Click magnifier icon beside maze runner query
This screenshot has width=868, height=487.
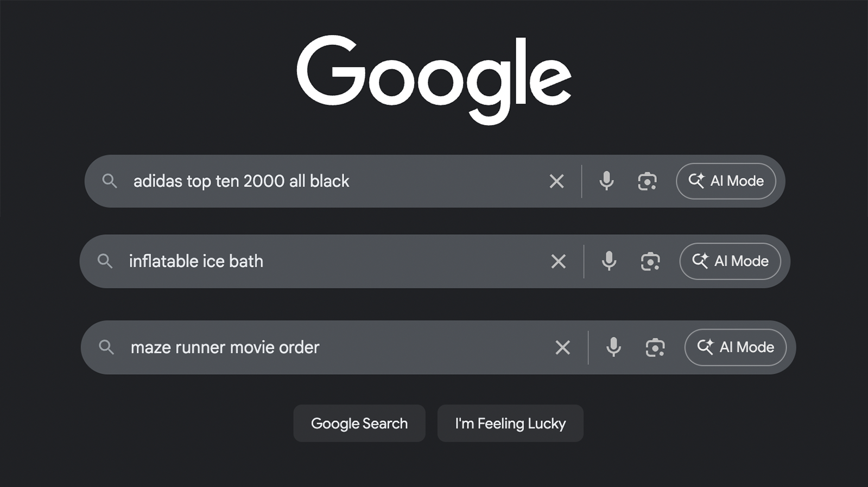click(x=106, y=347)
